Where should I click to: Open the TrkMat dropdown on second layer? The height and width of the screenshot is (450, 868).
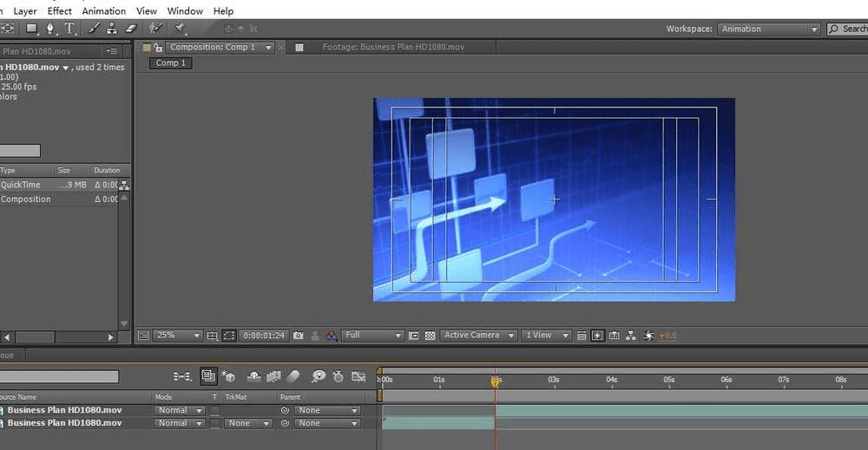point(247,423)
